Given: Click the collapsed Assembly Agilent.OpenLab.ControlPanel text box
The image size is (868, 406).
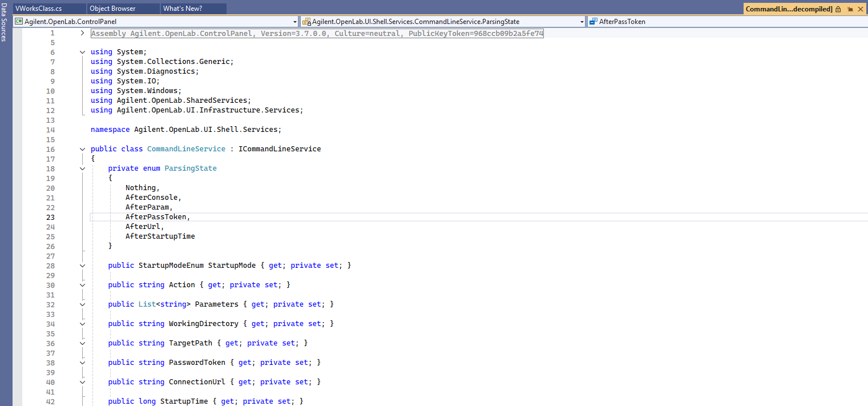Looking at the screenshot, I should (317, 33).
